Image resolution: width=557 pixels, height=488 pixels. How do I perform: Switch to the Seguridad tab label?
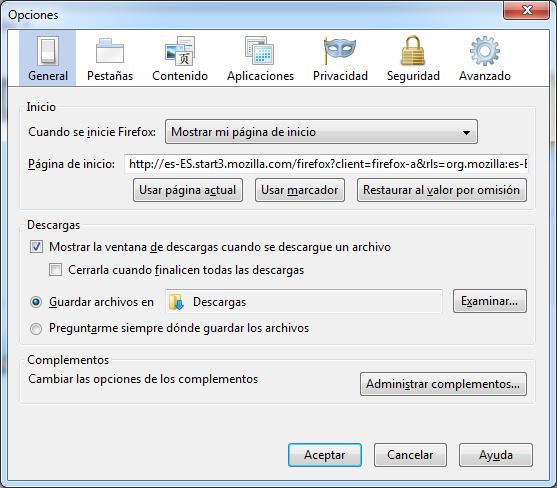413,76
